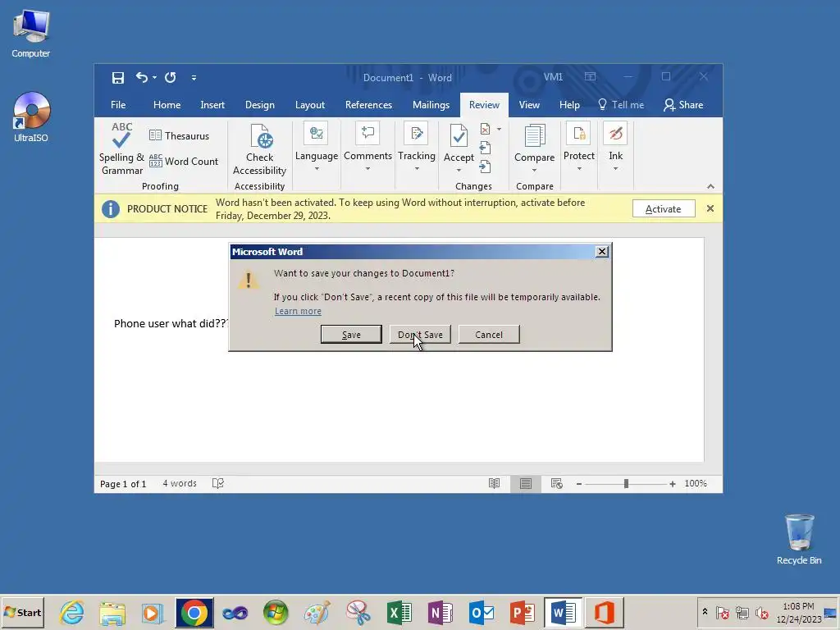The image size is (840, 630).
Task: Open the Windows Start menu
Action: point(22,612)
